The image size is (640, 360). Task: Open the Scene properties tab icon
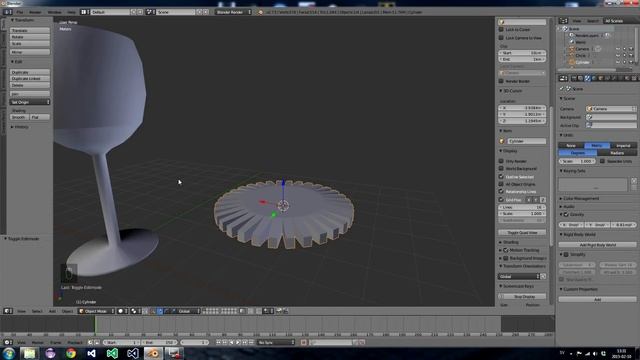point(587,78)
